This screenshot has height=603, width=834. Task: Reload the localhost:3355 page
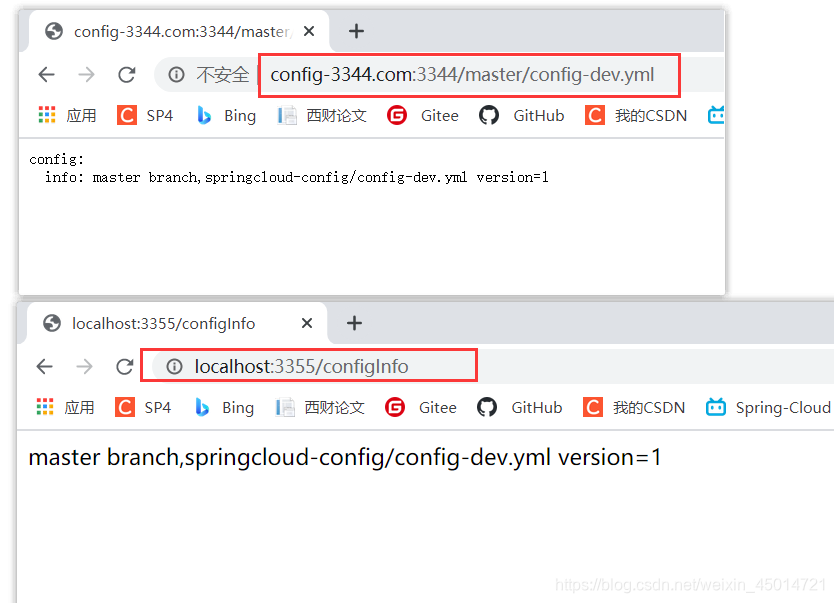124,366
